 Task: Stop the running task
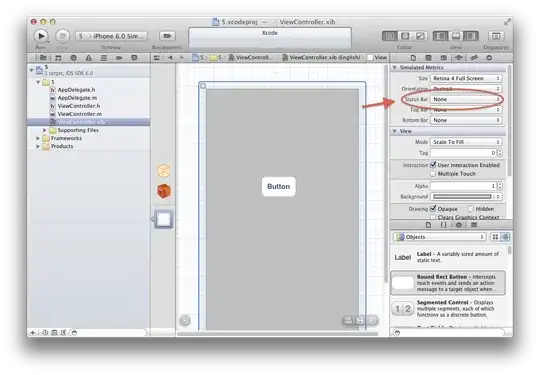tap(62, 36)
